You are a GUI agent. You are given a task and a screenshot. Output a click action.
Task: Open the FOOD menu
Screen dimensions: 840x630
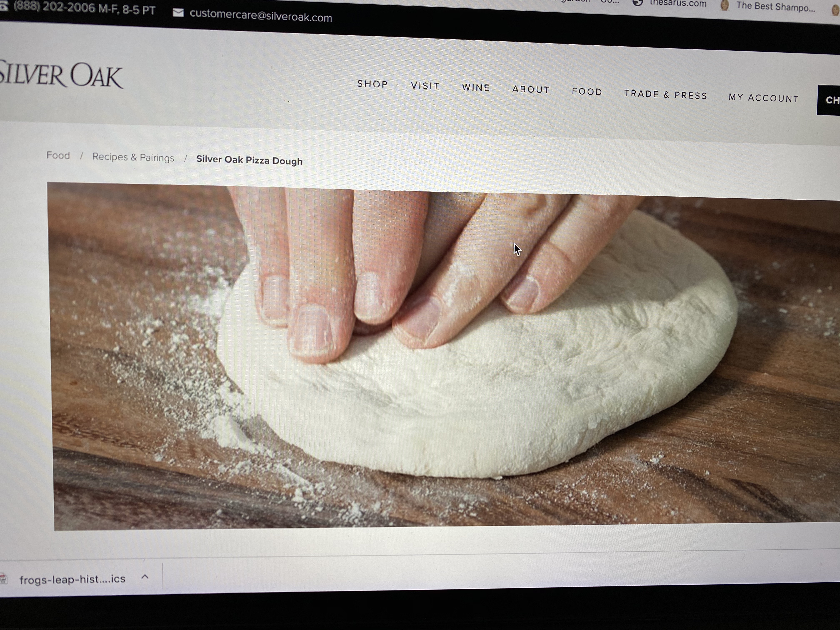pyautogui.click(x=587, y=91)
